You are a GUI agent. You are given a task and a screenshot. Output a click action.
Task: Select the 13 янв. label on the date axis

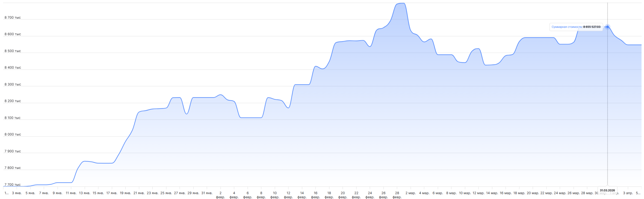click(x=84, y=193)
